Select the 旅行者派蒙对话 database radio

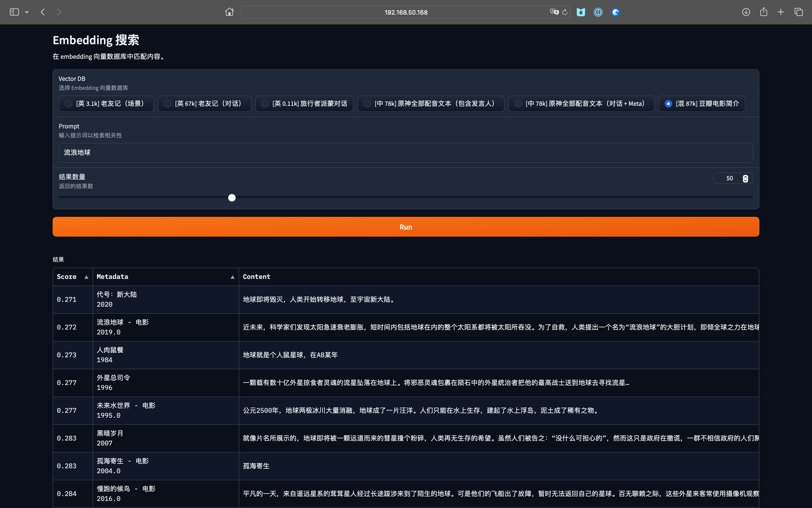click(304, 103)
